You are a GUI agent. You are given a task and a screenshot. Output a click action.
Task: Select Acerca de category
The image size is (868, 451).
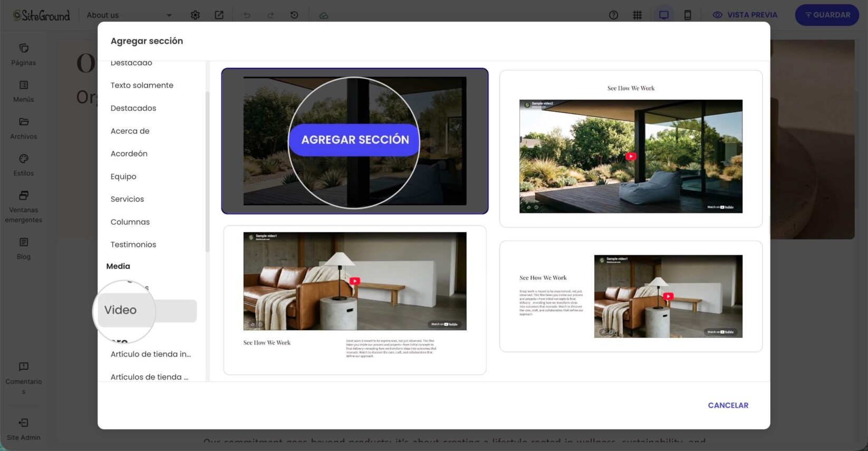coord(130,131)
